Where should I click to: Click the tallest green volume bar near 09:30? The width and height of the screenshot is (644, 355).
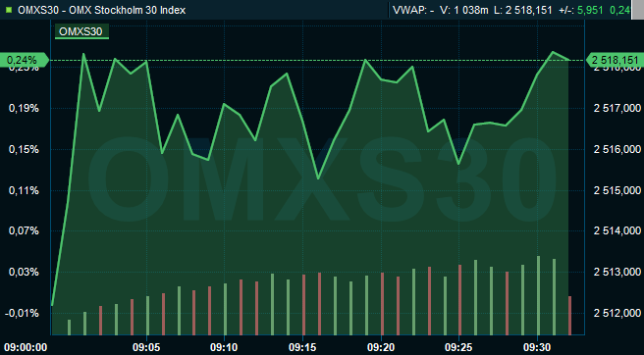pyautogui.click(x=538, y=295)
